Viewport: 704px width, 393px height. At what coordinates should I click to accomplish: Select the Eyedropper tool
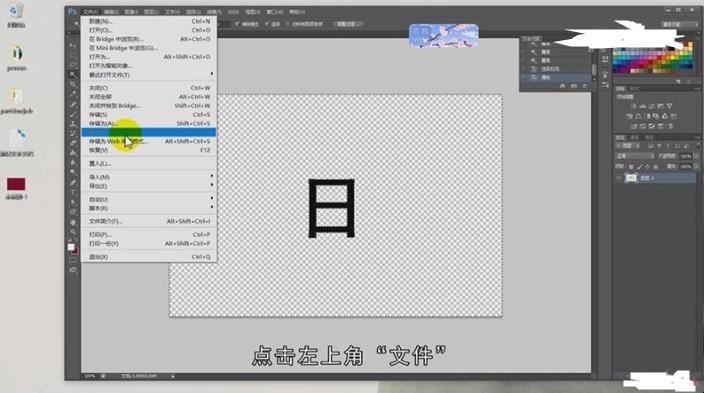point(73,94)
